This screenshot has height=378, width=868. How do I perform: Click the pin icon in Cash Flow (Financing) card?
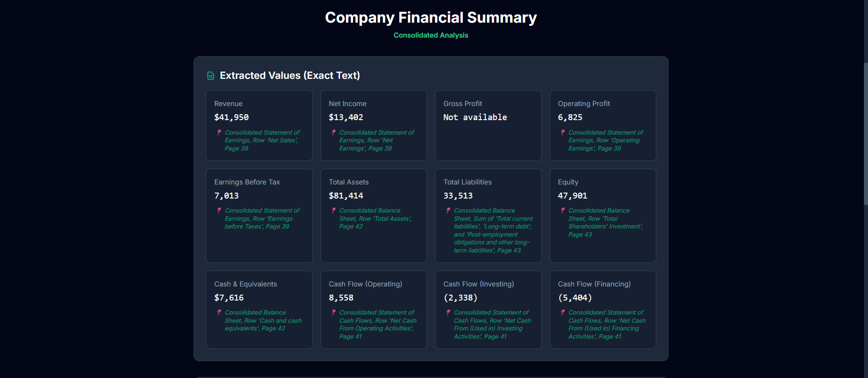pos(563,312)
